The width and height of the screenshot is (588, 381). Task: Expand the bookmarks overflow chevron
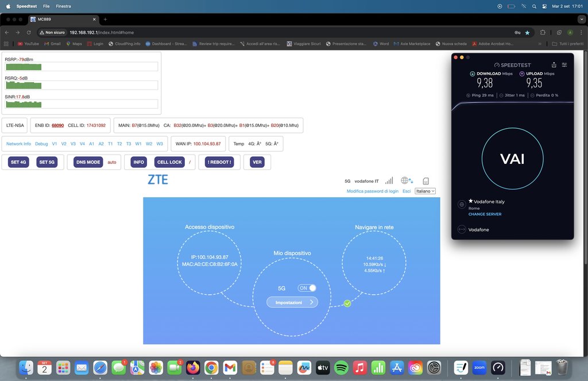click(540, 44)
